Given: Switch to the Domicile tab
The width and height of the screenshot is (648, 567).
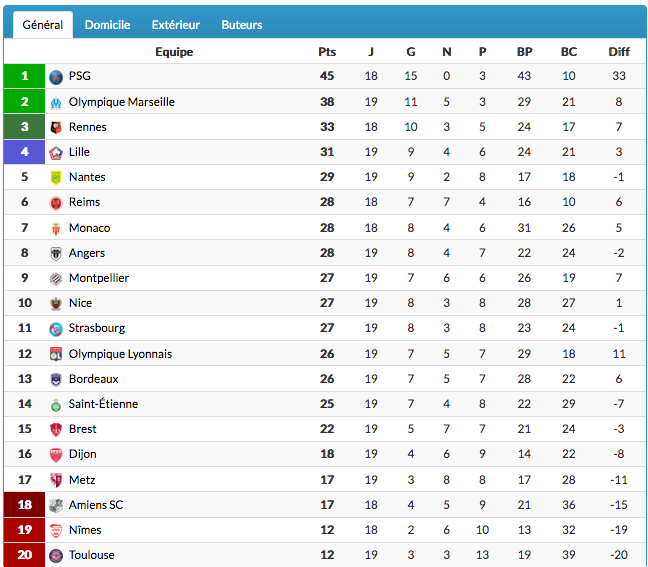Looking at the screenshot, I should point(107,25).
